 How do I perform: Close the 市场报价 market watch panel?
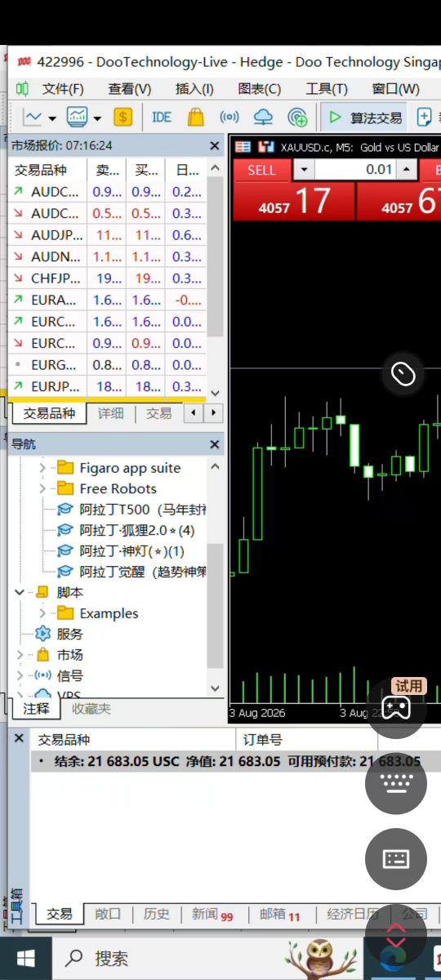[x=215, y=145]
